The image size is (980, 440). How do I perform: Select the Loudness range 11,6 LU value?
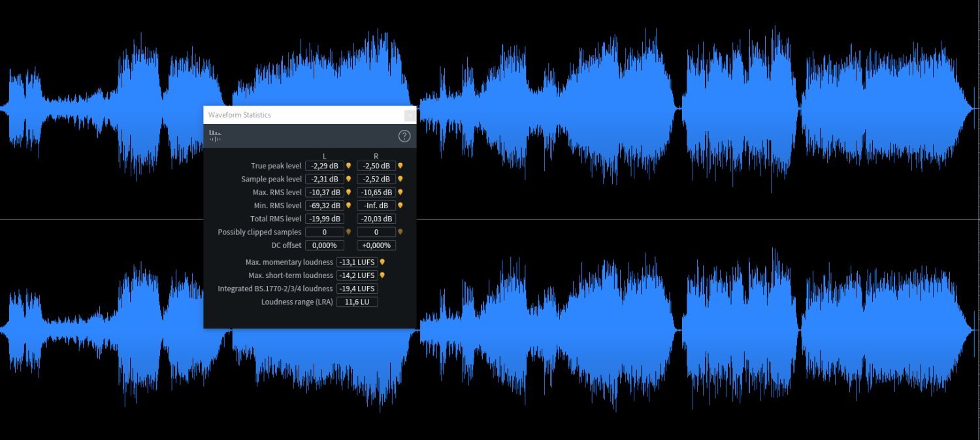(x=357, y=302)
